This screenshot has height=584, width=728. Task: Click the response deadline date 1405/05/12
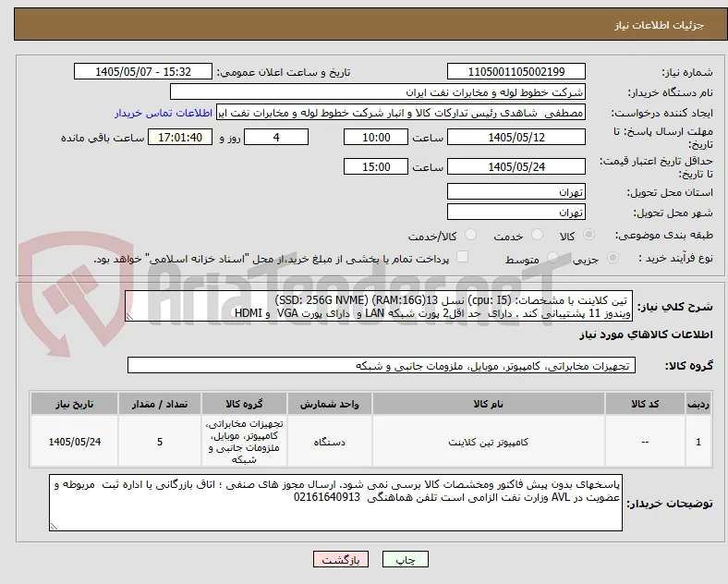click(x=516, y=137)
